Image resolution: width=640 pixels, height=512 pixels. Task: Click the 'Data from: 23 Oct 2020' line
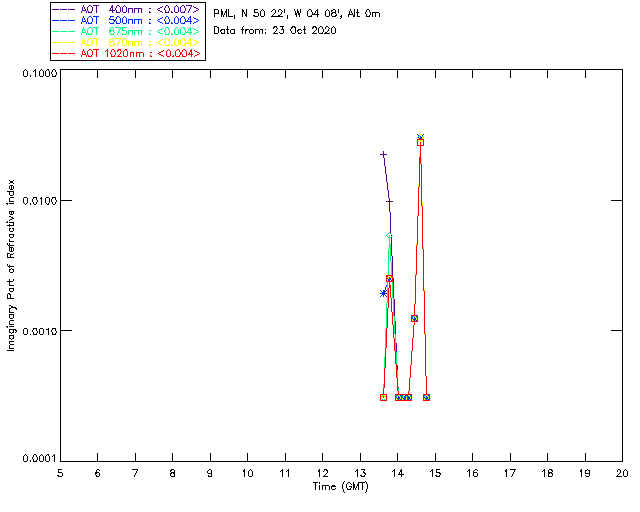(x=275, y=31)
